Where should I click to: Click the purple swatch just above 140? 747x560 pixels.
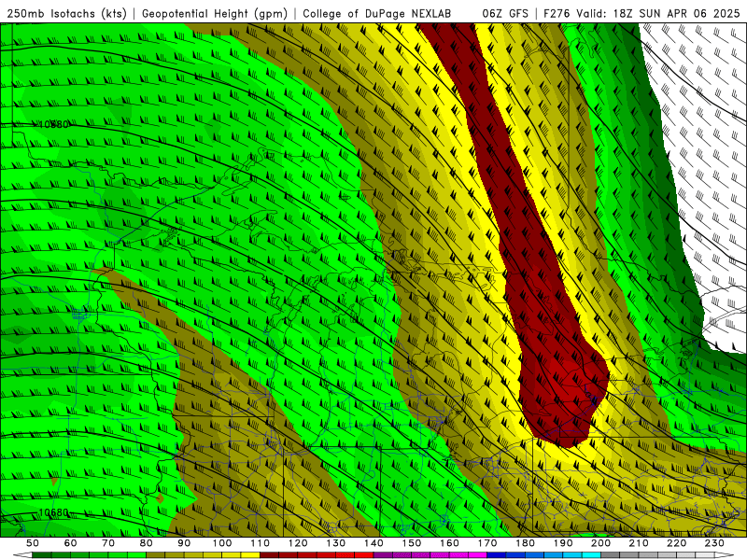(383, 554)
